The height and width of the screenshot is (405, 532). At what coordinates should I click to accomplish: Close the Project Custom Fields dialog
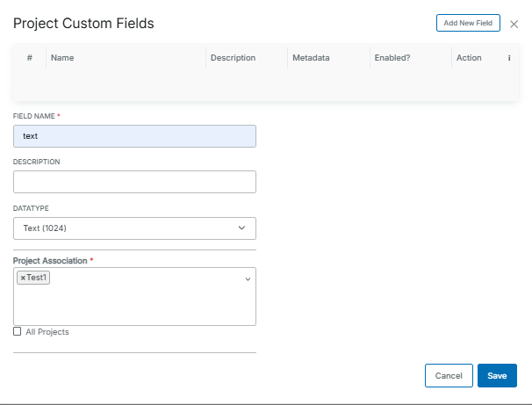[514, 24]
